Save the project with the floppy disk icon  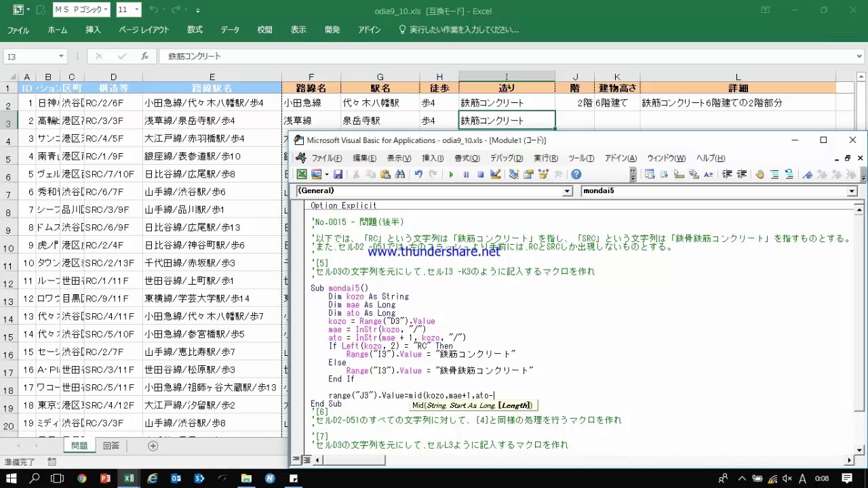(337, 174)
